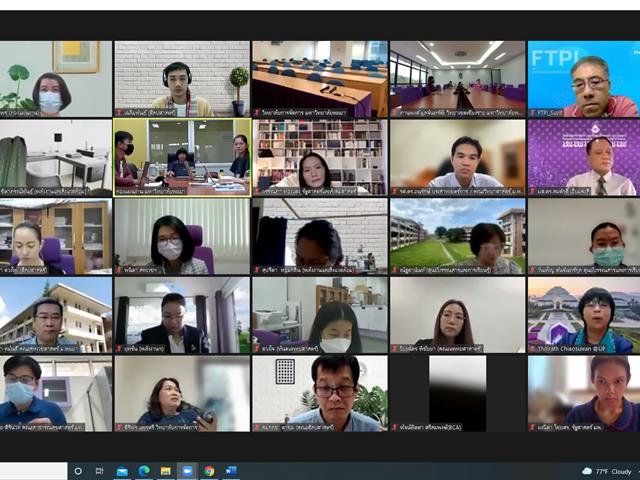The width and height of the screenshot is (640, 480).
Task: Click muted mic icon on purple-chair conference room tile
Action: [x=395, y=113]
